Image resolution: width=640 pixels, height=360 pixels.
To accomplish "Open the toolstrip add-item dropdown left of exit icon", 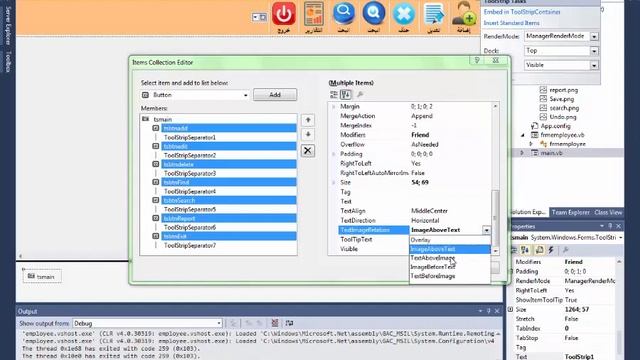I will click(259, 18).
